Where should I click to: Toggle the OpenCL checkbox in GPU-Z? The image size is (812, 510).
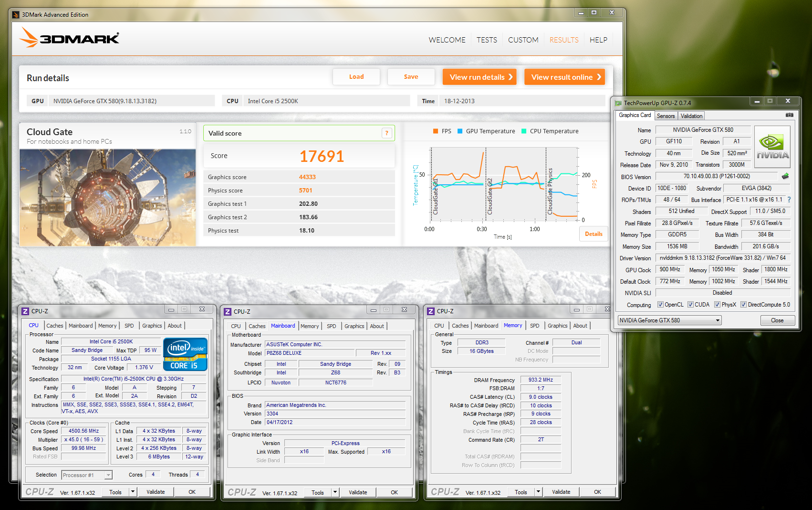[660, 305]
